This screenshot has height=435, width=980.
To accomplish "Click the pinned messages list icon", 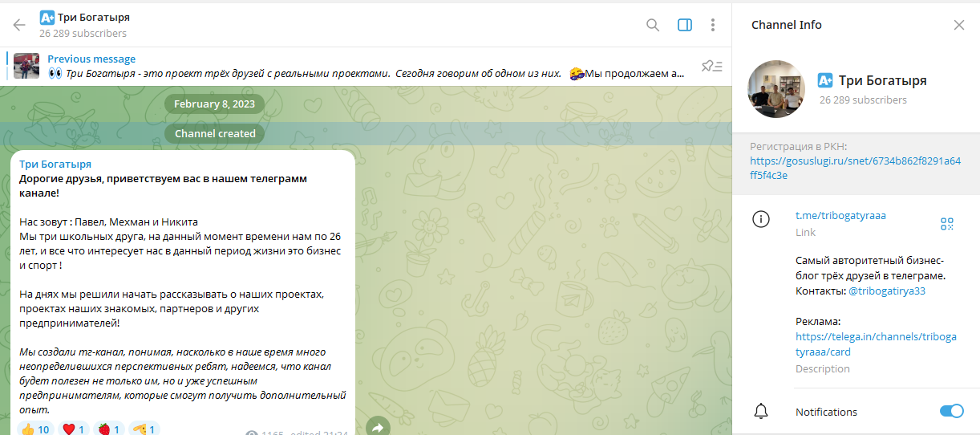I will [x=711, y=66].
